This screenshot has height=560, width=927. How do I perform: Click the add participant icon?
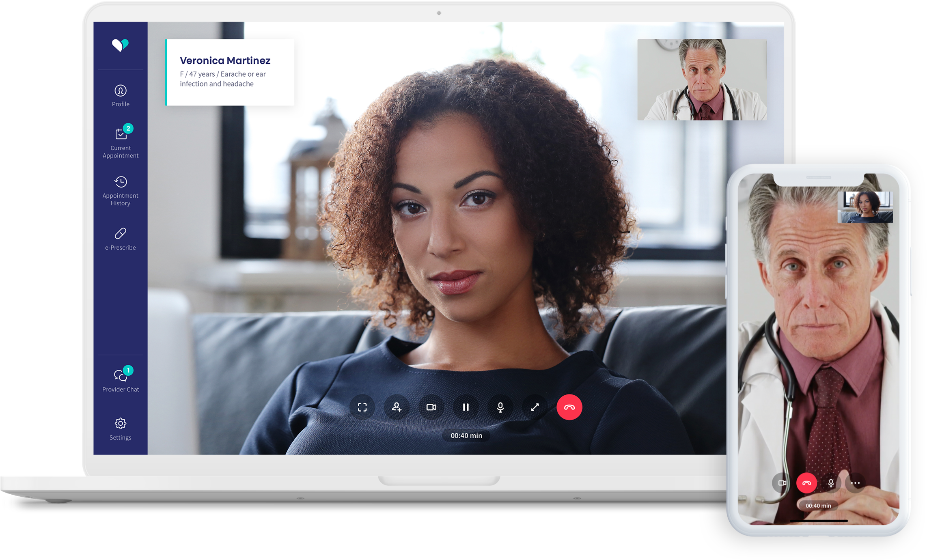pos(397,407)
